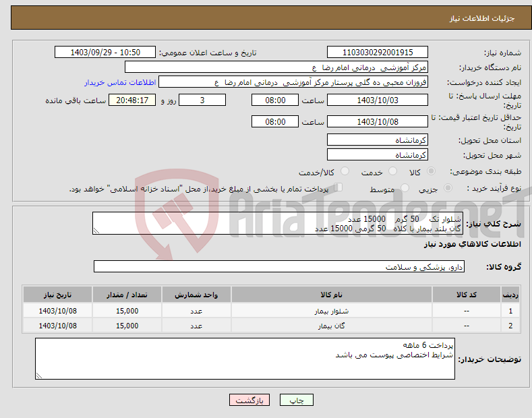532x418 pixels.
Task: Click the remaining time field 20:48:17
Action: [x=132, y=100]
